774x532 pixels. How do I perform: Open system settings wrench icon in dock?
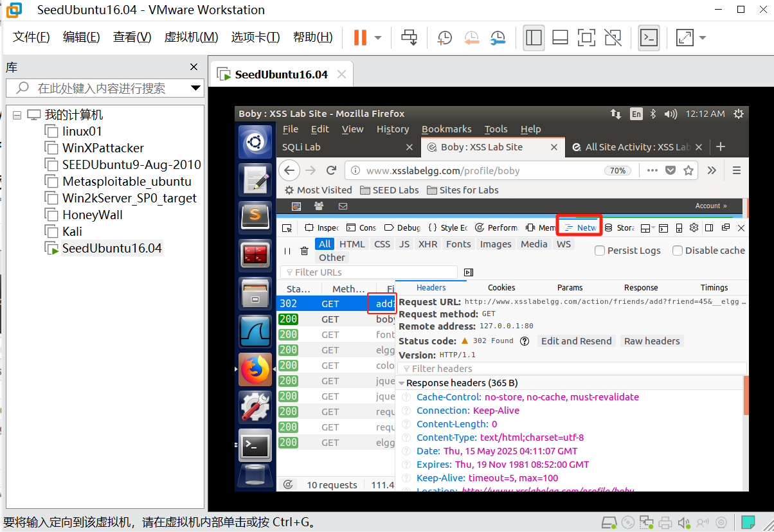[x=255, y=407]
